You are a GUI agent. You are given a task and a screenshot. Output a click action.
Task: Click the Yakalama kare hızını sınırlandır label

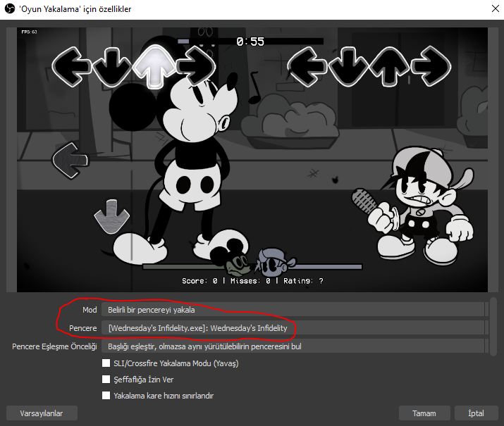[x=164, y=396]
